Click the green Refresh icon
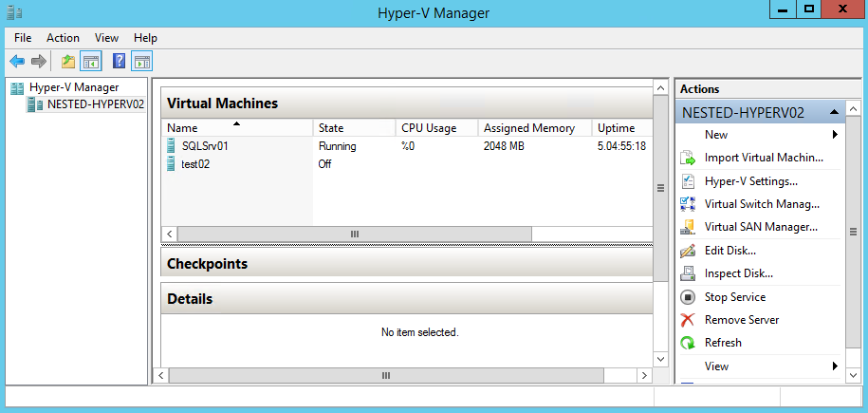868x413 pixels. [x=688, y=343]
